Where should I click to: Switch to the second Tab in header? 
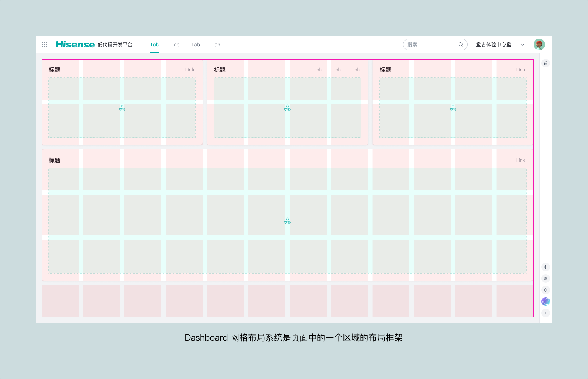pos(175,45)
